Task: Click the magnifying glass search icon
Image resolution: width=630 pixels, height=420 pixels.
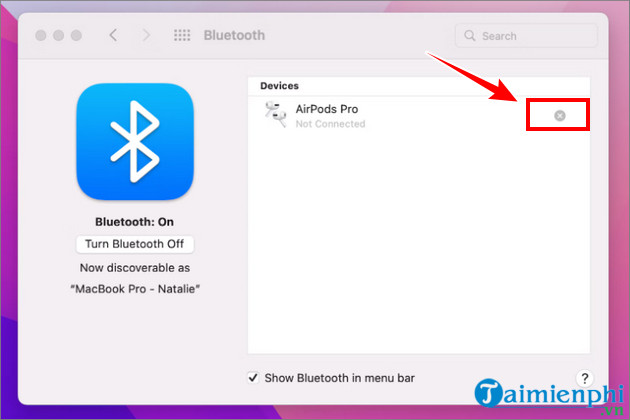Action: (x=469, y=36)
